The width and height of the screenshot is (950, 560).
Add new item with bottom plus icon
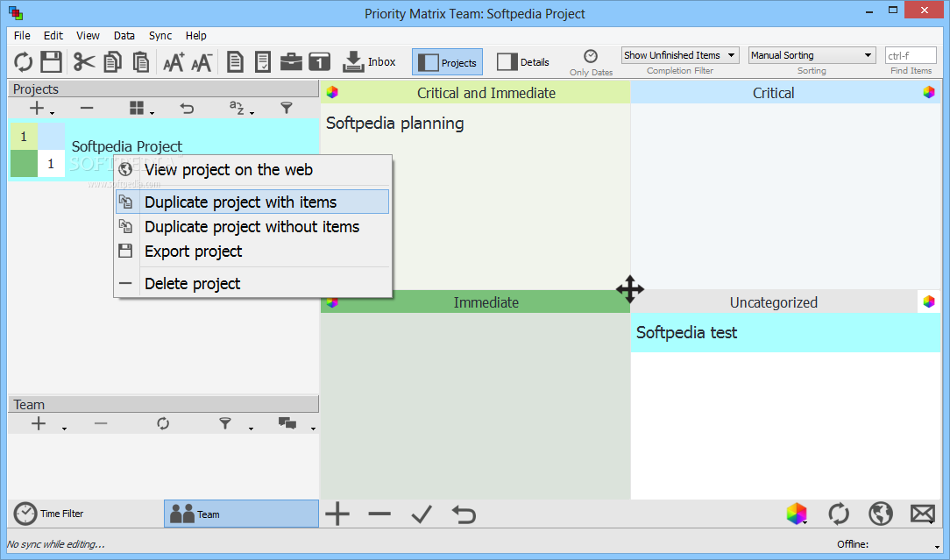(337, 514)
